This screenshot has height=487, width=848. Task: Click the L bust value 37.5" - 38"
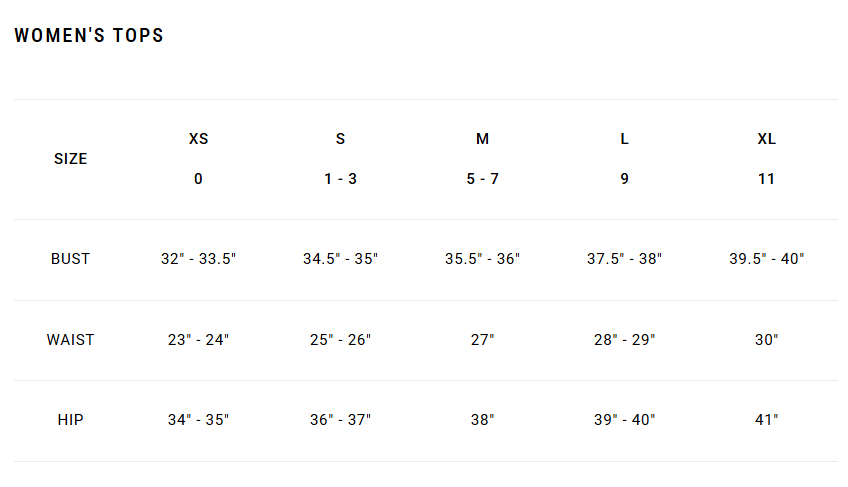click(x=624, y=259)
